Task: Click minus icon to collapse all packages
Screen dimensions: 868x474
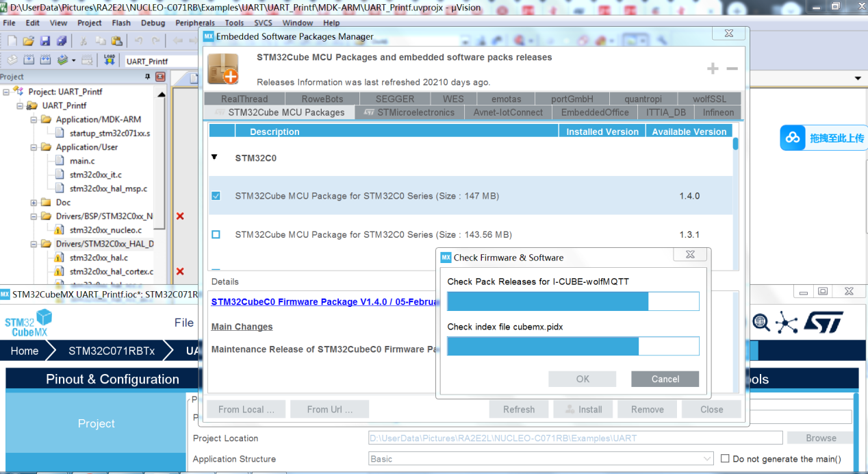Action: (732, 68)
